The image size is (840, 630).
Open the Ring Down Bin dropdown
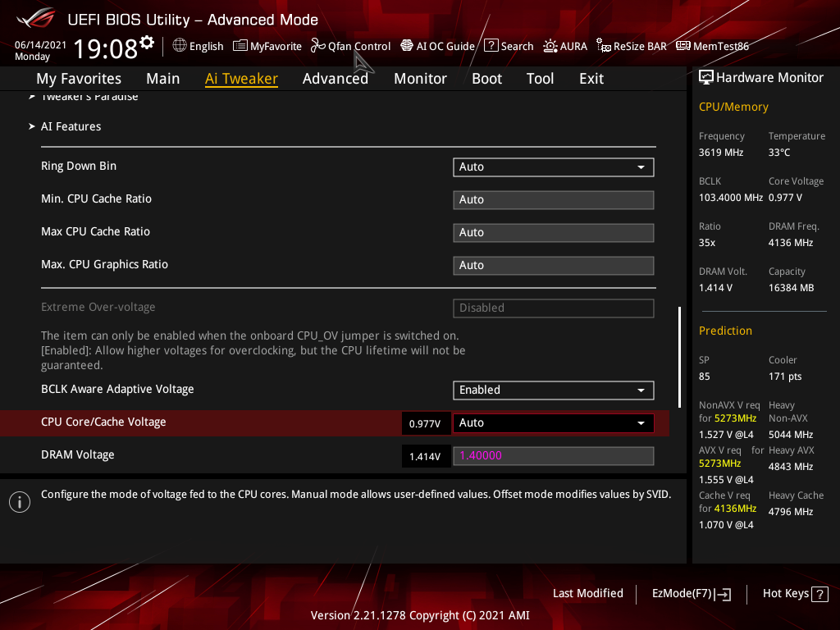(553, 167)
